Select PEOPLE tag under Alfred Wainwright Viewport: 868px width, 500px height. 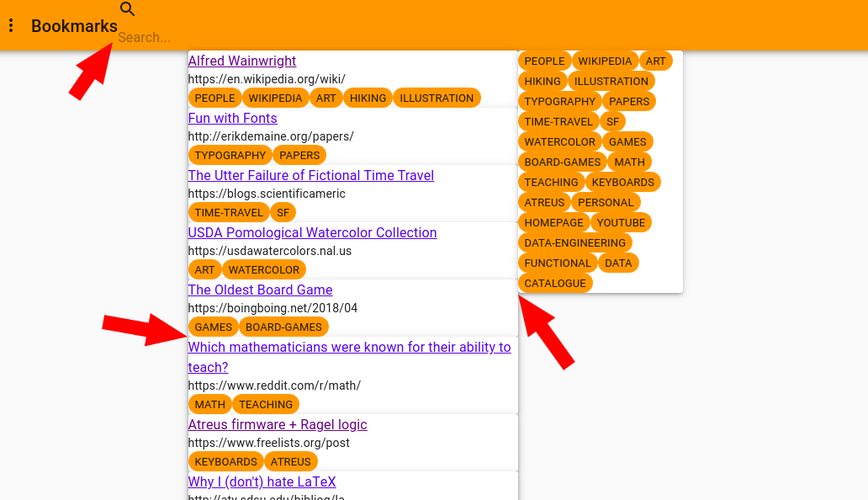click(214, 98)
